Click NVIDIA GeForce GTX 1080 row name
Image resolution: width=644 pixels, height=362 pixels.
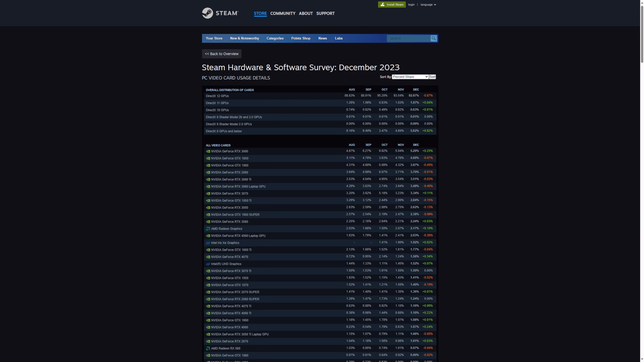(x=230, y=355)
